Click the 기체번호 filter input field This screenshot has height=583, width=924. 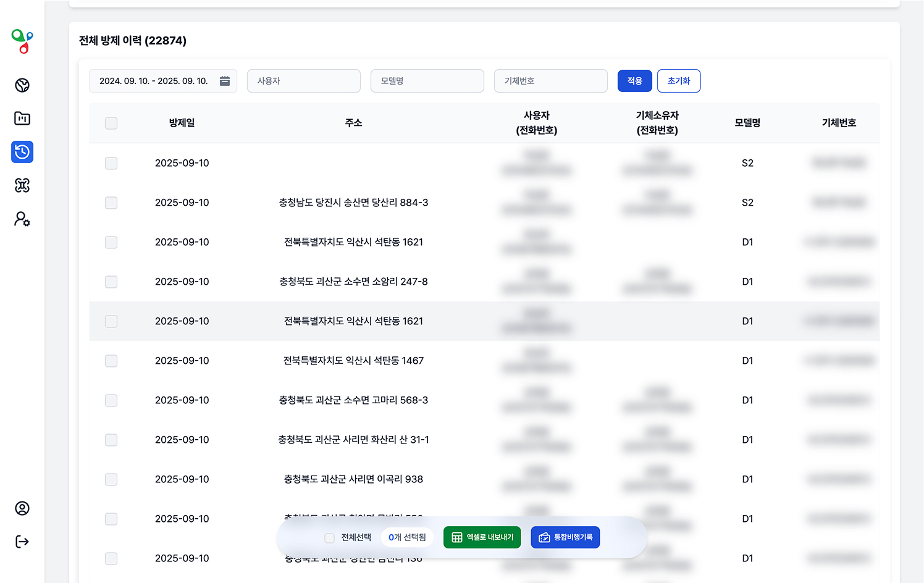(x=551, y=81)
